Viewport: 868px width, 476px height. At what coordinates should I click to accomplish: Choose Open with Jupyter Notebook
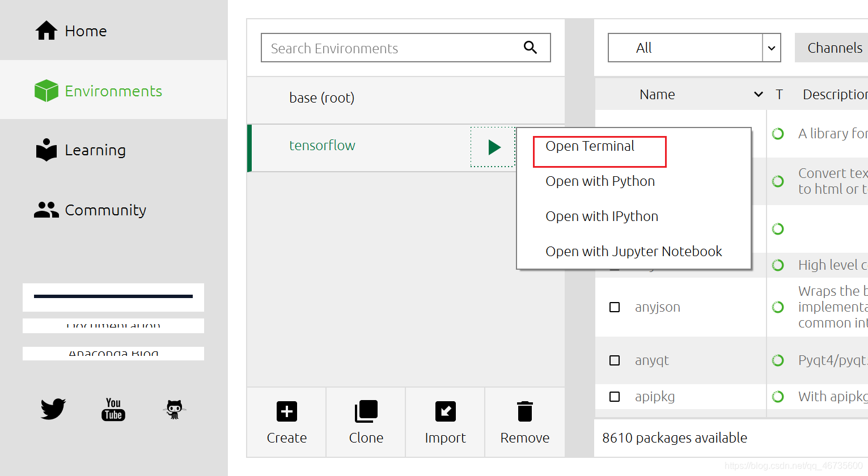[634, 252]
